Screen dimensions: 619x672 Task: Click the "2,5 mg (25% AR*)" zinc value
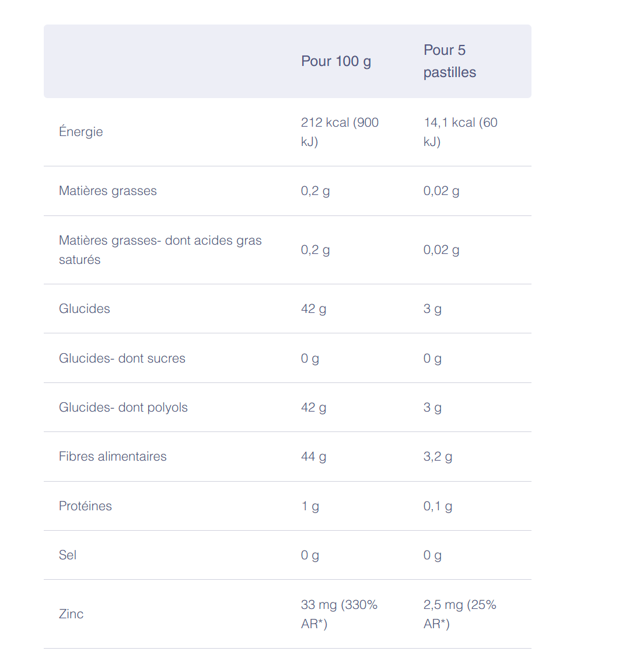(460, 614)
